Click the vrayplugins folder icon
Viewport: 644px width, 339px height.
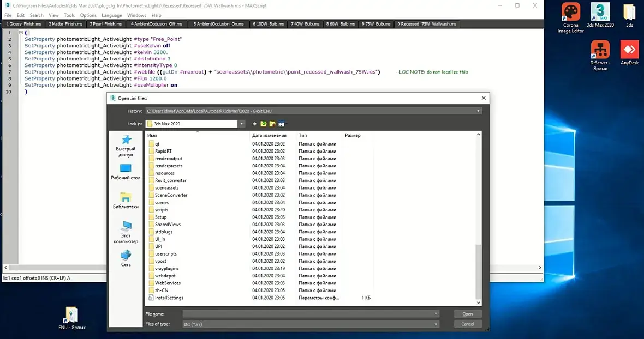(x=151, y=269)
